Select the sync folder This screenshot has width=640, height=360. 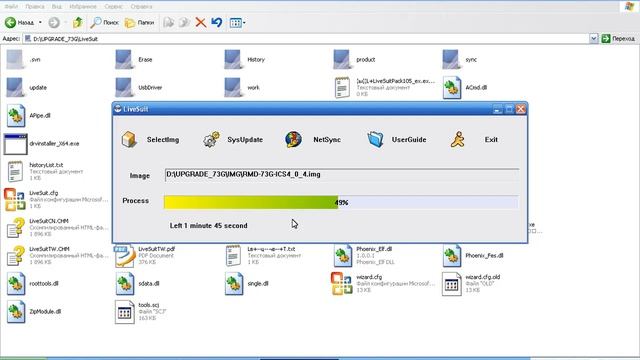click(x=460, y=60)
